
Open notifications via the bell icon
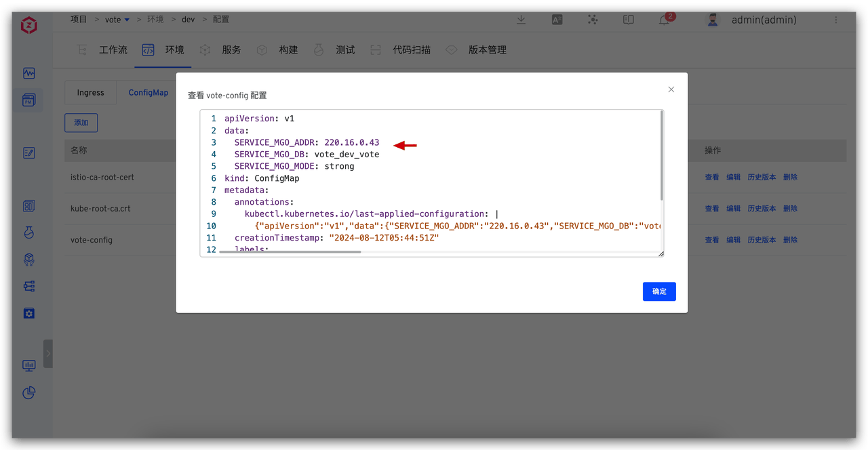click(663, 20)
